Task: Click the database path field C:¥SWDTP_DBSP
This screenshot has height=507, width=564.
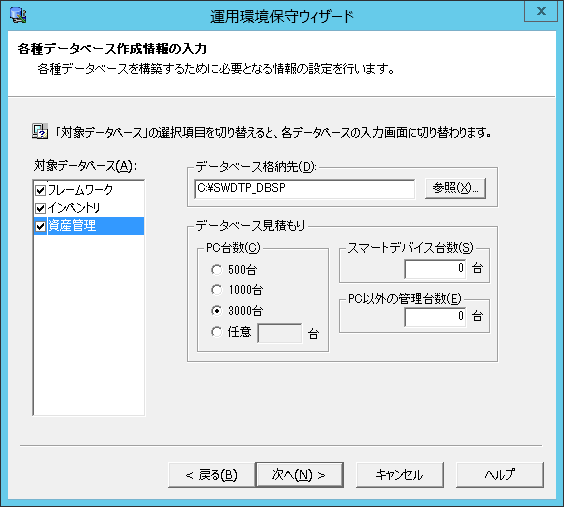Action: tap(305, 189)
